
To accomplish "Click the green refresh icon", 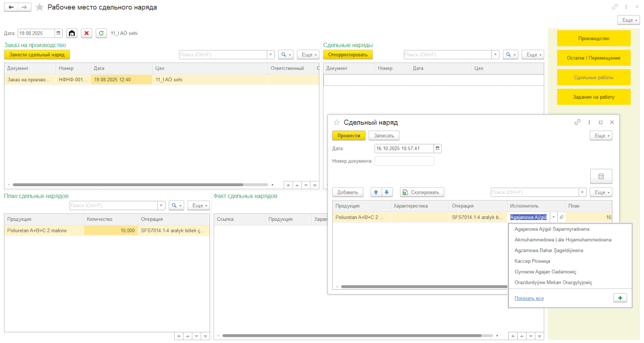I will coord(101,33).
